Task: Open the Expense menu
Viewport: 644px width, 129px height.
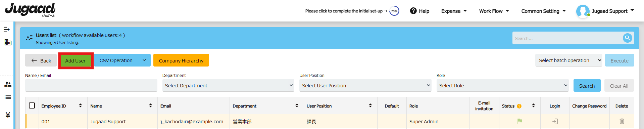Action: [454, 11]
